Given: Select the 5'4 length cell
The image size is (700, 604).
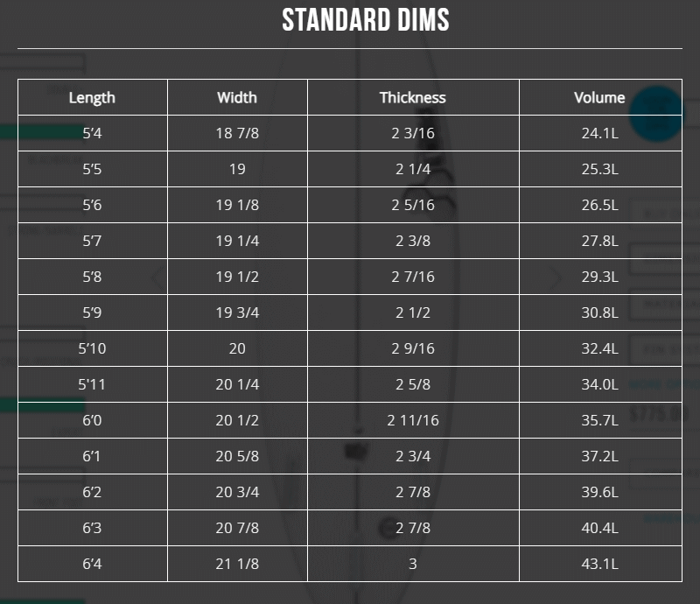Looking at the screenshot, I should tap(92, 133).
